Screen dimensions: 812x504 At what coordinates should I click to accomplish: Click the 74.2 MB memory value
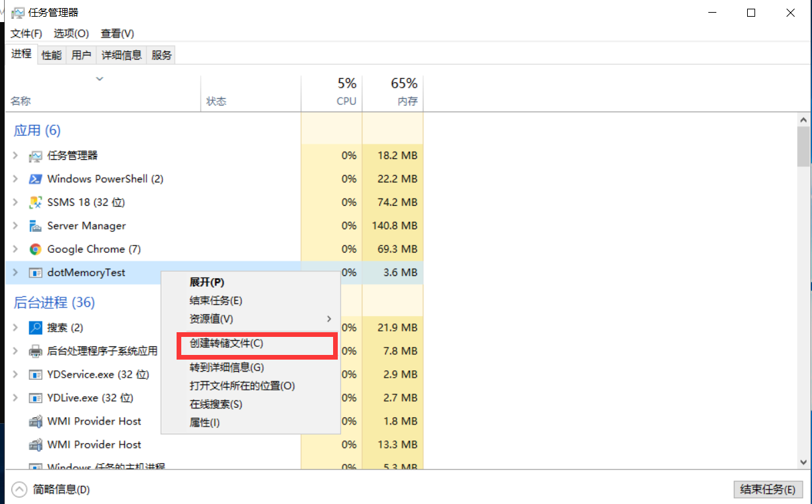click(x=397, y=203)
